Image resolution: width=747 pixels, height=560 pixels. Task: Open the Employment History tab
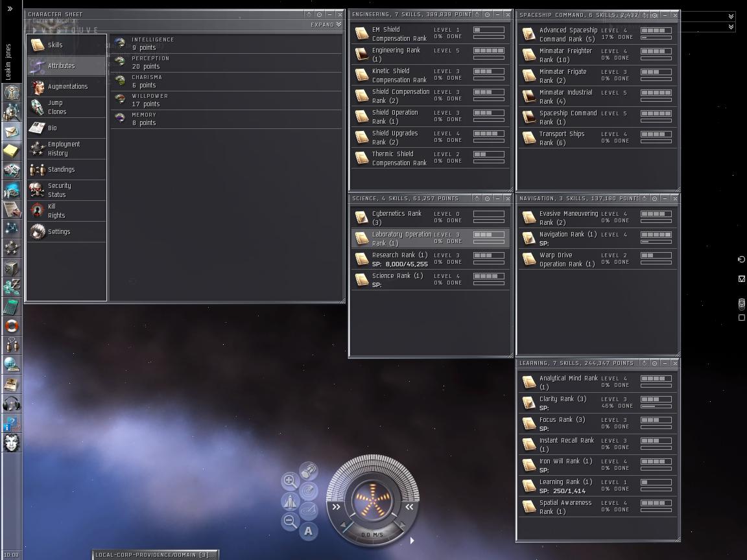pyautogui.click(x=67, y=148)
